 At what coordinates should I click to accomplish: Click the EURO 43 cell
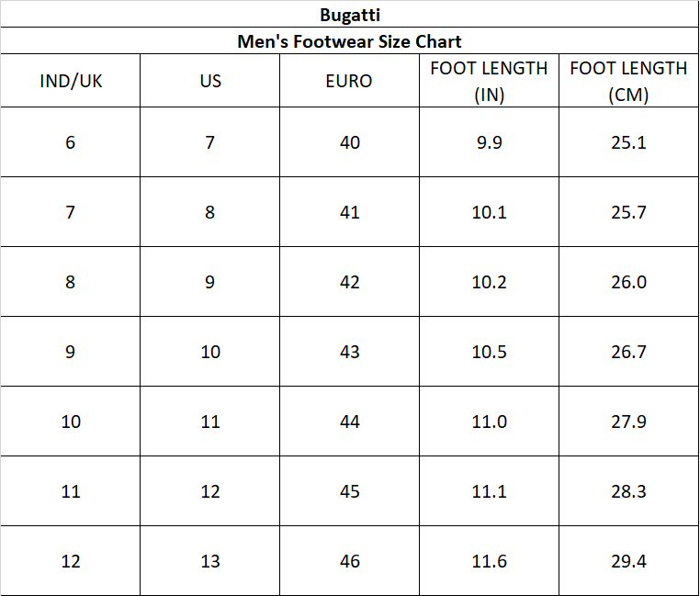tap(349, 352)
